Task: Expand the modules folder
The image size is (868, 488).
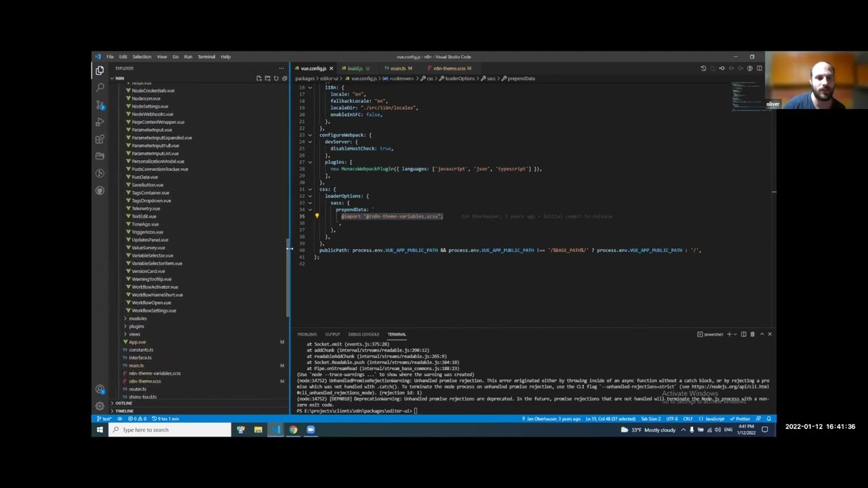Action: point(138,319)
